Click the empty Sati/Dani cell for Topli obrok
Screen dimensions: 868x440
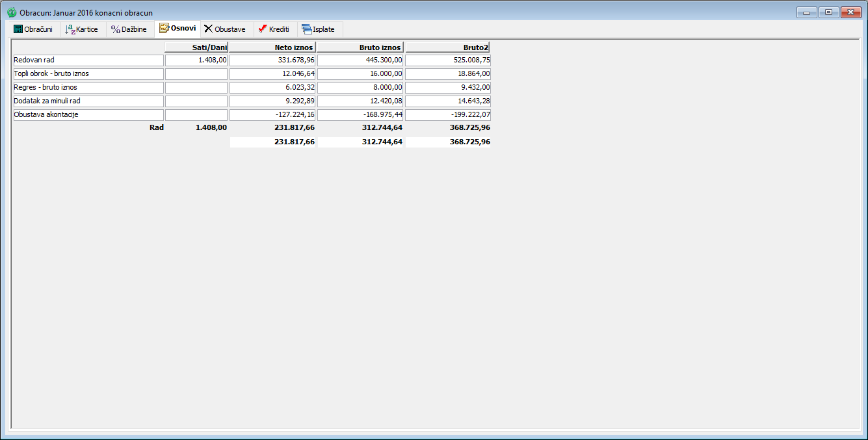196,73
